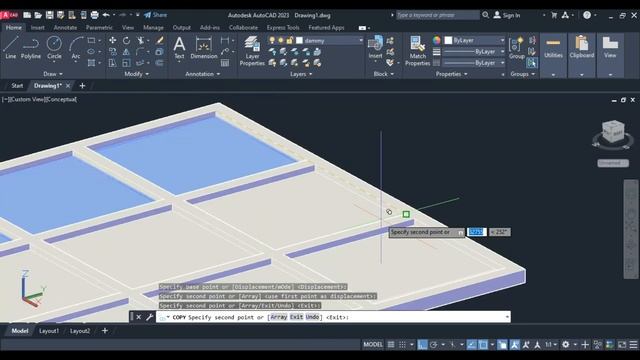Click the ViewCube in the viewport
The width and height of the screenshot is (640, 360).
pyautogui.click(x=613, y=132)
